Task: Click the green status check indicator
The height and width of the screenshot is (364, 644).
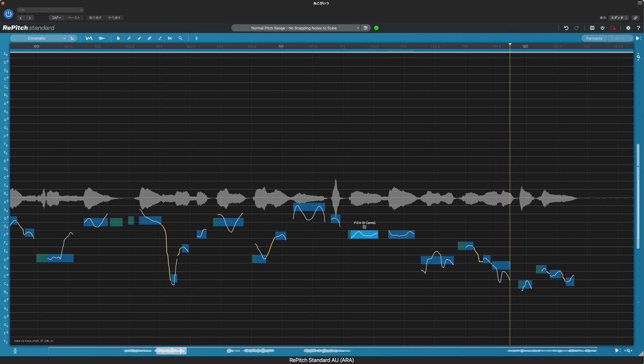Action: [376, 28]
